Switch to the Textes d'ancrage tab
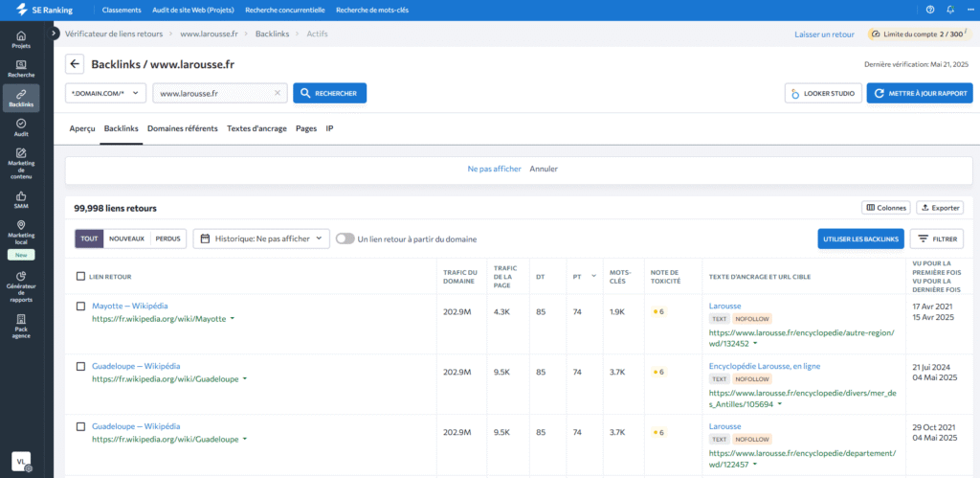Viewport: 980px width, 478px height. click(x=256, y=128)
